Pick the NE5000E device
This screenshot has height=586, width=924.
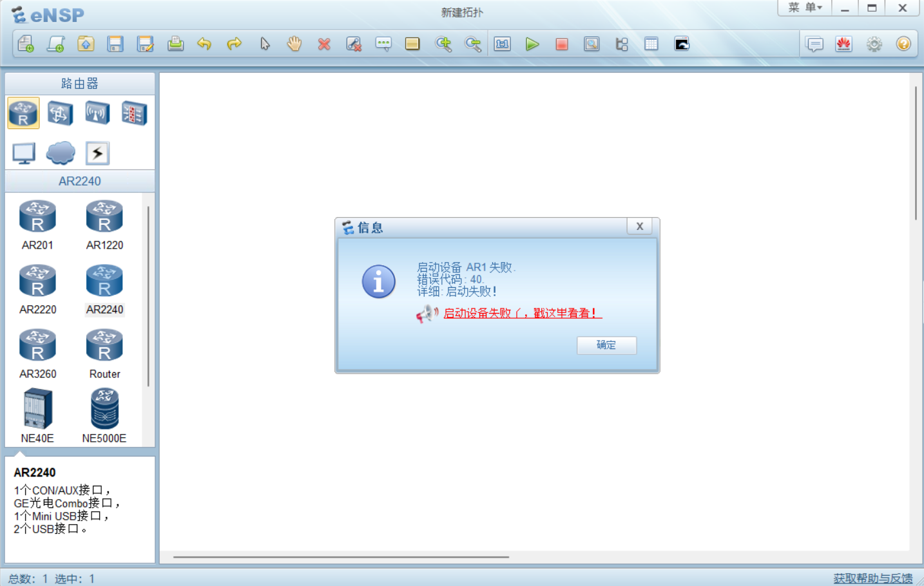(x=104, y=416)
